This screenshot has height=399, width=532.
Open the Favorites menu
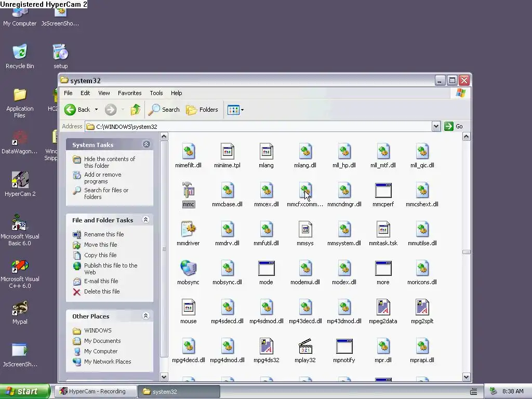pos(129,93)
